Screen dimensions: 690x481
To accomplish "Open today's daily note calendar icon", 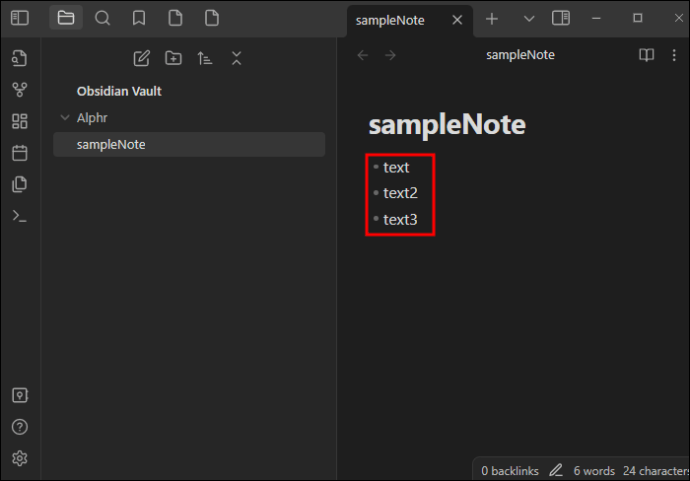I will (20, 153).
